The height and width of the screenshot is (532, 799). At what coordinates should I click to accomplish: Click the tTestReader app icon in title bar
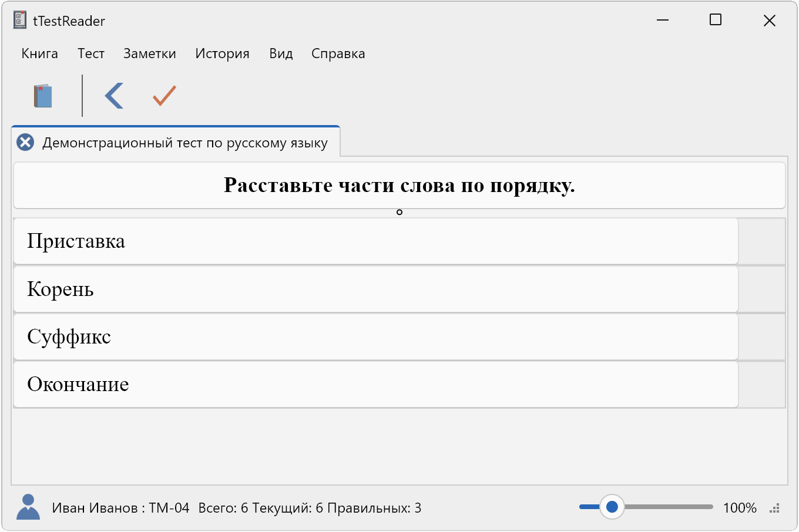(20, 21)
